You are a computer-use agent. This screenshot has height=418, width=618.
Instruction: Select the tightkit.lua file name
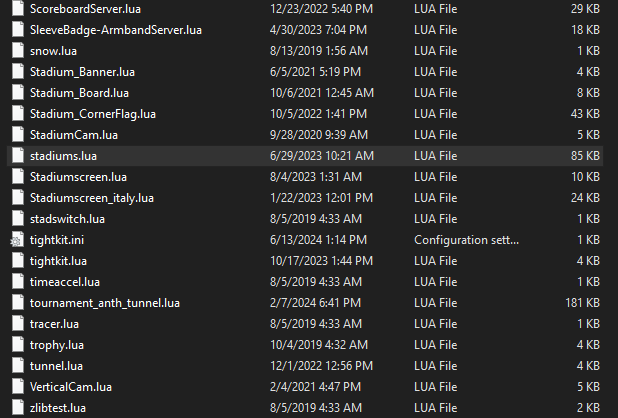click(58, 261)
